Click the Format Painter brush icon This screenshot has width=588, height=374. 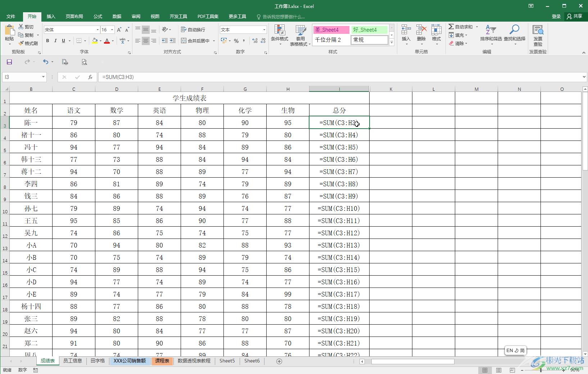(x=21, y=43)
